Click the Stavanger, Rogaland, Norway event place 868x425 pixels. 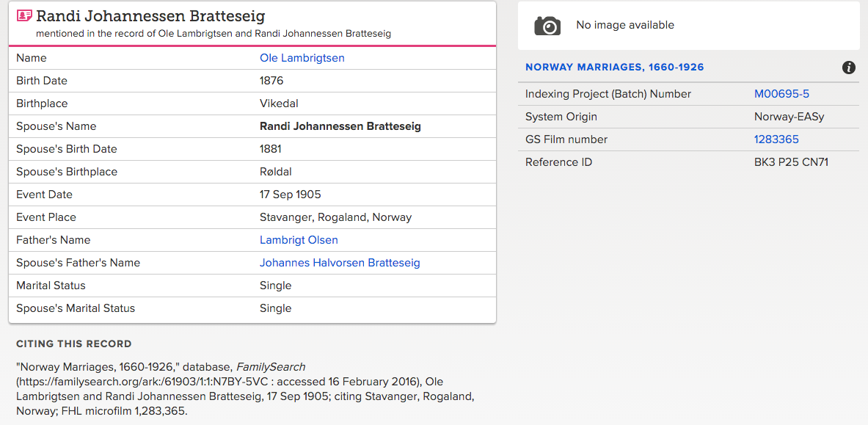coord(335,217)
